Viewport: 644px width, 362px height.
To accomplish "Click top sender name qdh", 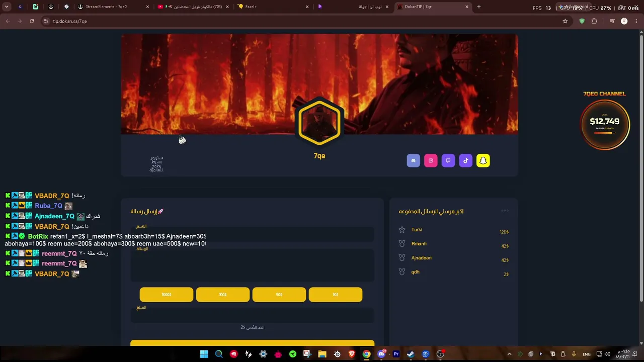I will 416,272.
